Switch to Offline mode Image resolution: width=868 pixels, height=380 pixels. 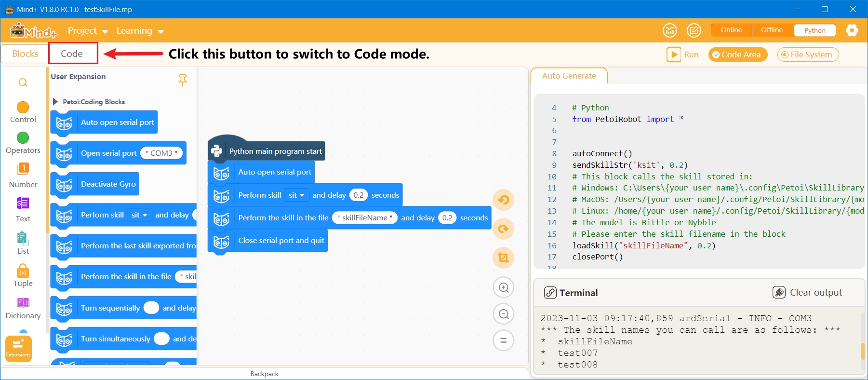772,30
